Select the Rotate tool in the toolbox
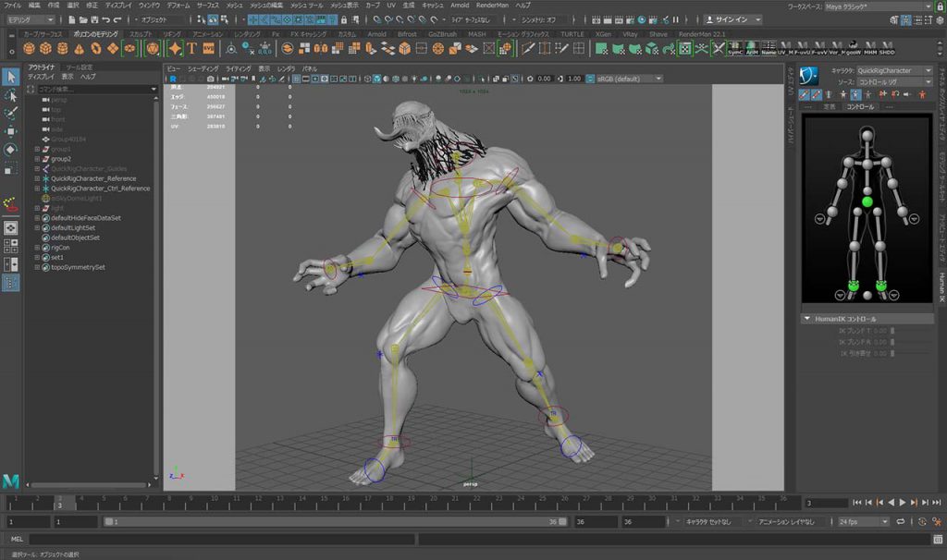 (x=10, y=149)
